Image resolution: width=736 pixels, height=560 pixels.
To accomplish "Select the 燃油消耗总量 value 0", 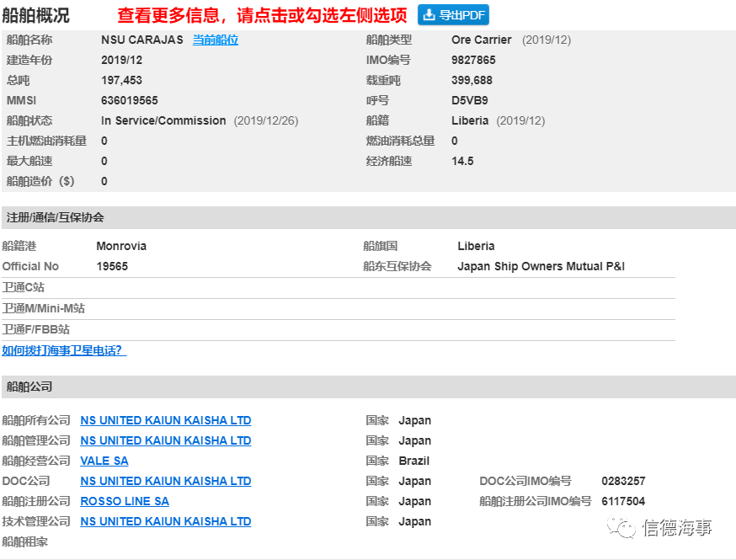I will click(x=455, y=141).
